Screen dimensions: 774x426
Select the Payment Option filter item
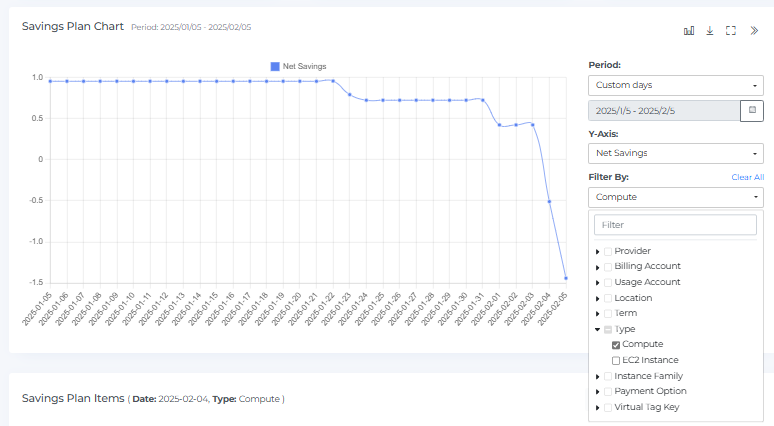(650, 391)
